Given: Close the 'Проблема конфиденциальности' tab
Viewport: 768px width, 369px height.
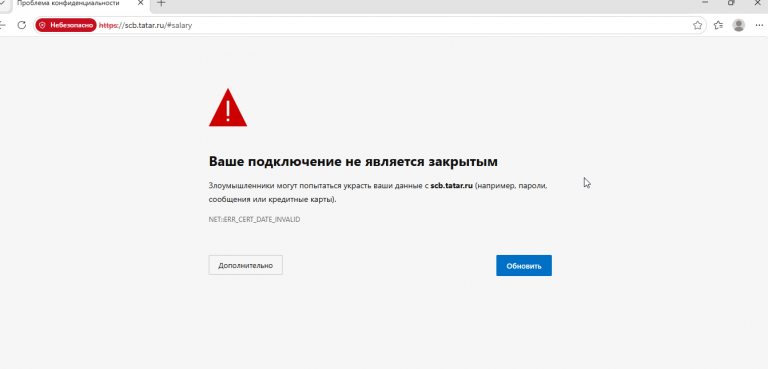Looking at the screenshot, I should coord(141,3).
